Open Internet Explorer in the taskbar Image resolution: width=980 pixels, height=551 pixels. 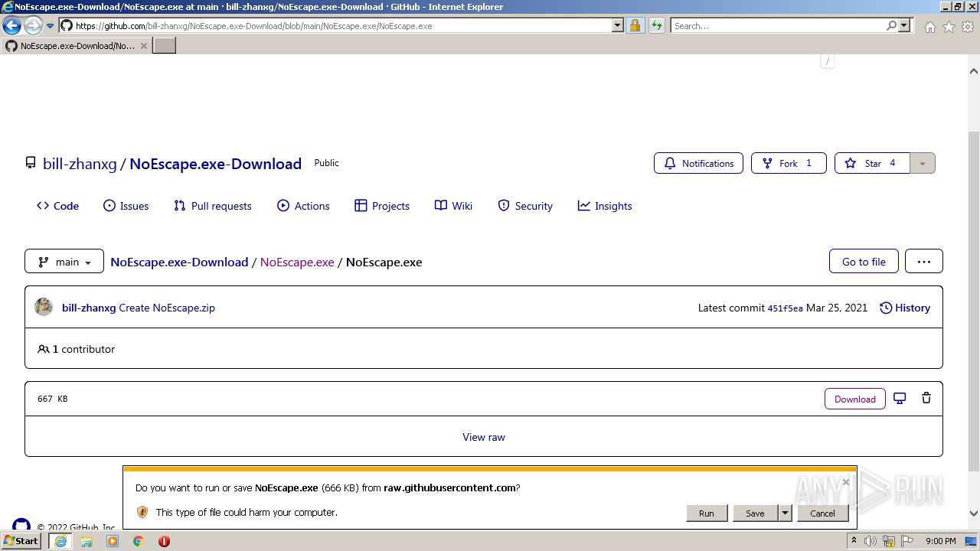[60, 541]
